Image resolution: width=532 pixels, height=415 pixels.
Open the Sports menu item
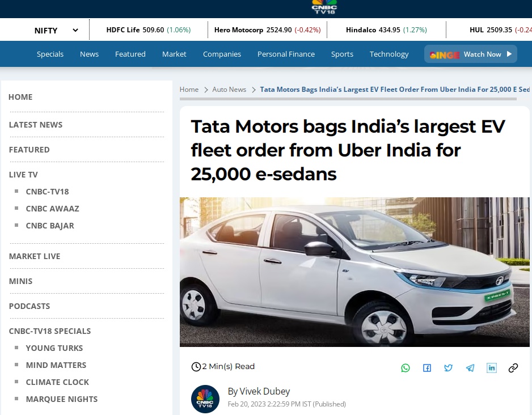[342, 54]
